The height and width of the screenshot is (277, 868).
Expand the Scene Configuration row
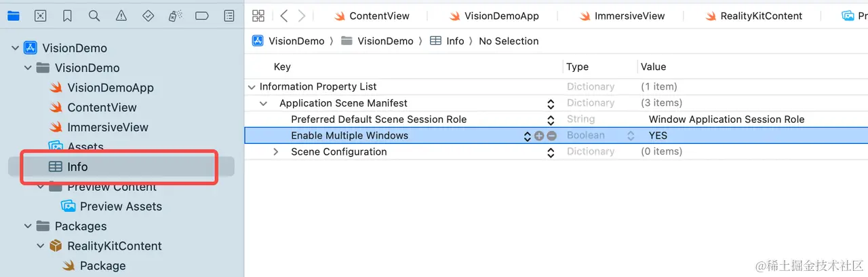[275, 152]
